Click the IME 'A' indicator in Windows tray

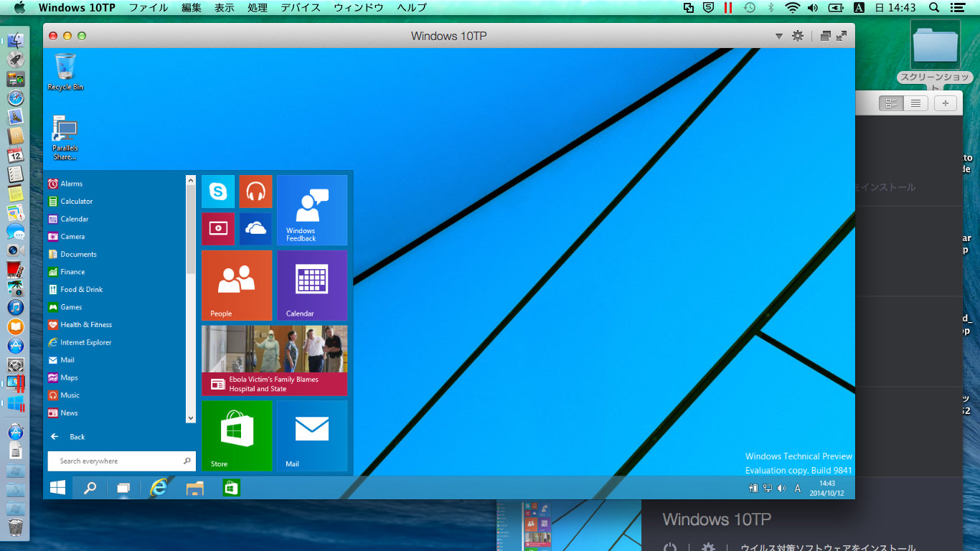click(798, 489)
